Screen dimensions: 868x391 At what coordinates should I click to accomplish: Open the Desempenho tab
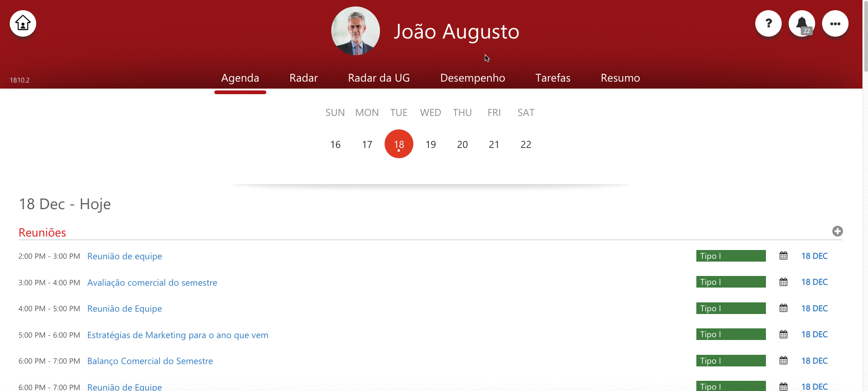point(472,78)
